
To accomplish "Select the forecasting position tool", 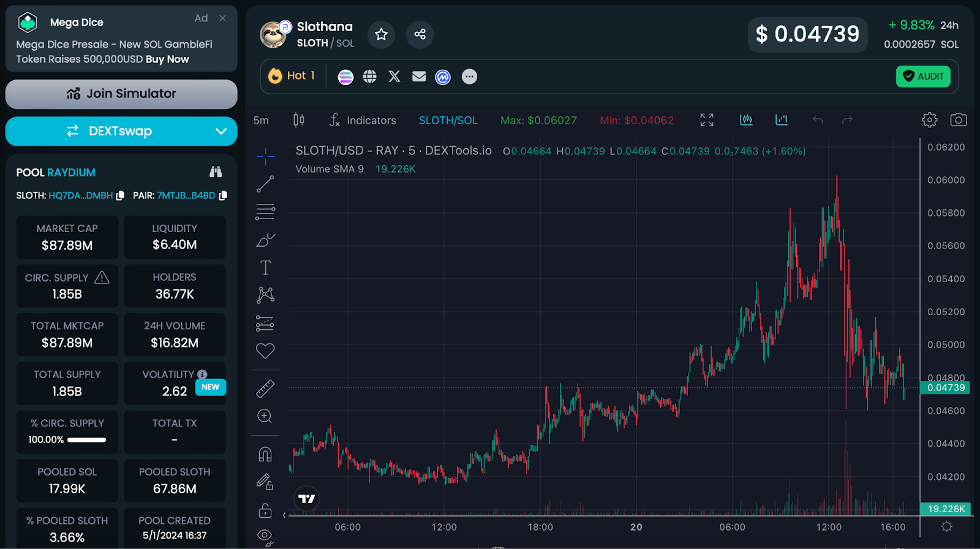I will (x=265, y=323).
